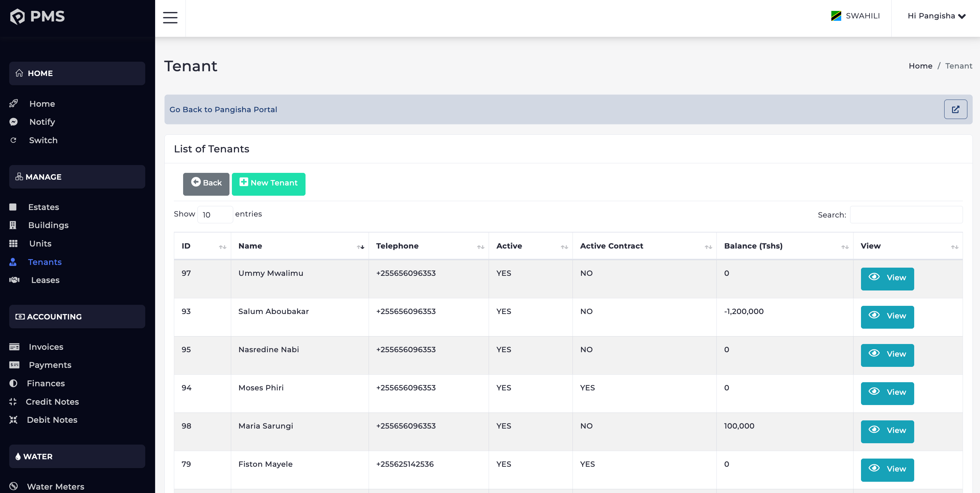Open the Hi Pangisha user dropdown
The height and width of the screenshot is (493, 980).
click(x=936, y=16)
